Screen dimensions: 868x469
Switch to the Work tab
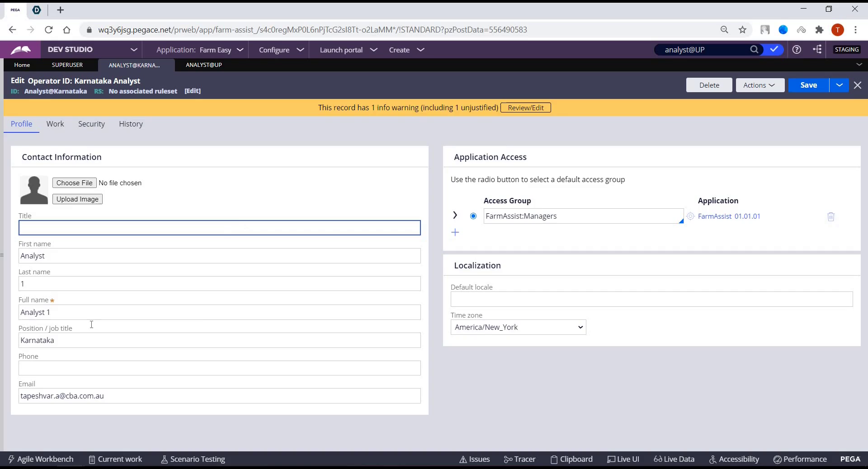pos(55,124)
